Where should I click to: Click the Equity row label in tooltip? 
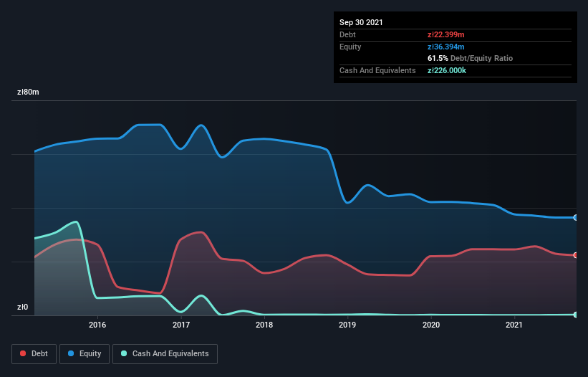350,47
